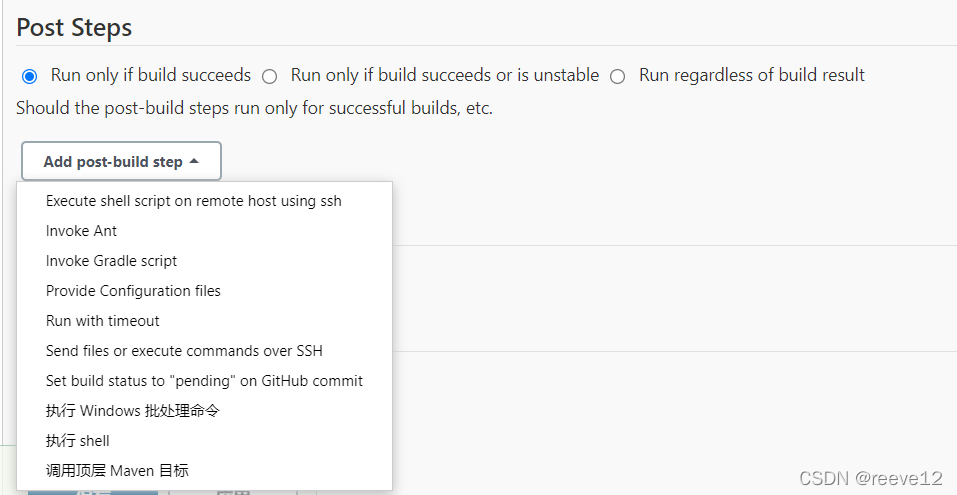Image resolution: width=957 pixels, height=495 pixels.
Task: Select 'Run only if build succeeds' radio
Action: tap(30, 76)
